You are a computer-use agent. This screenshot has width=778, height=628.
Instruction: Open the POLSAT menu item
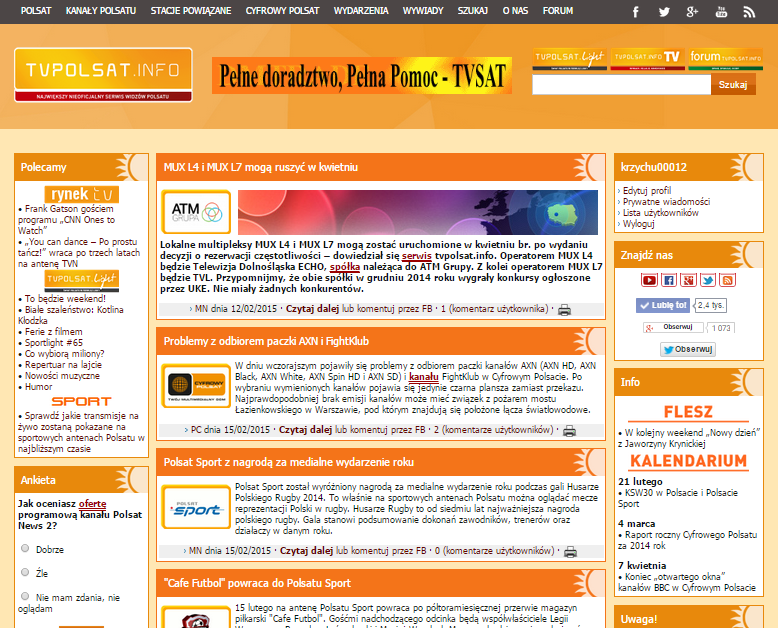[36, 10]
